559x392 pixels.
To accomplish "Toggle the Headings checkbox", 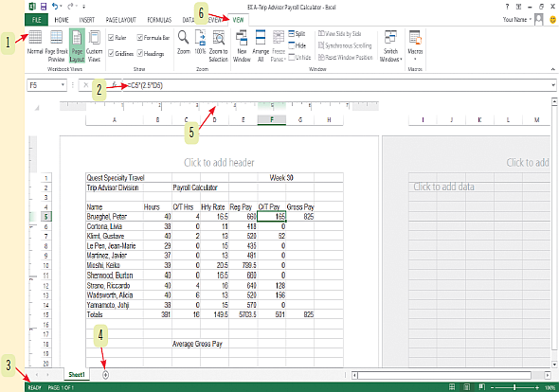I will tap(140, 53).
